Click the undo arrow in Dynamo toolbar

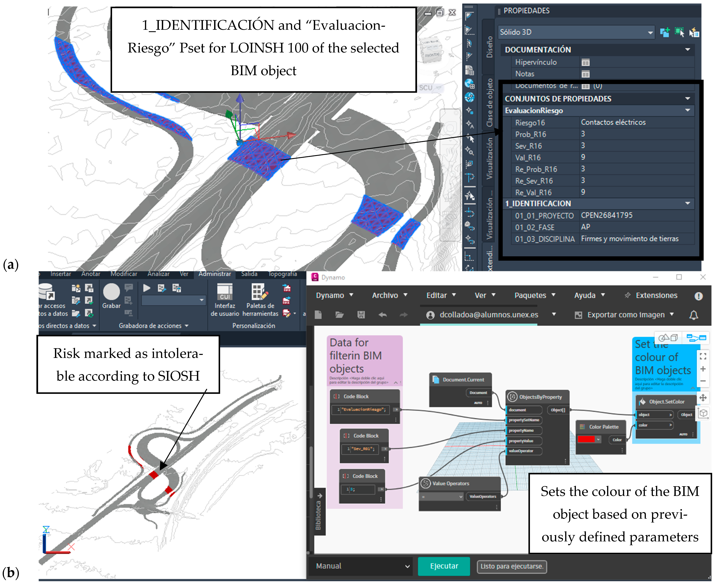point(382,315)
